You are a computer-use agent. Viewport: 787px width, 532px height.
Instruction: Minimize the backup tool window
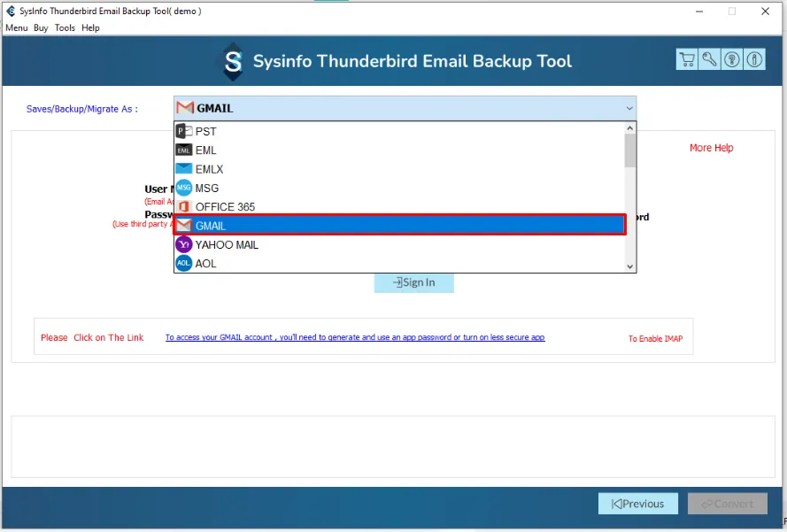click(699, 11)
